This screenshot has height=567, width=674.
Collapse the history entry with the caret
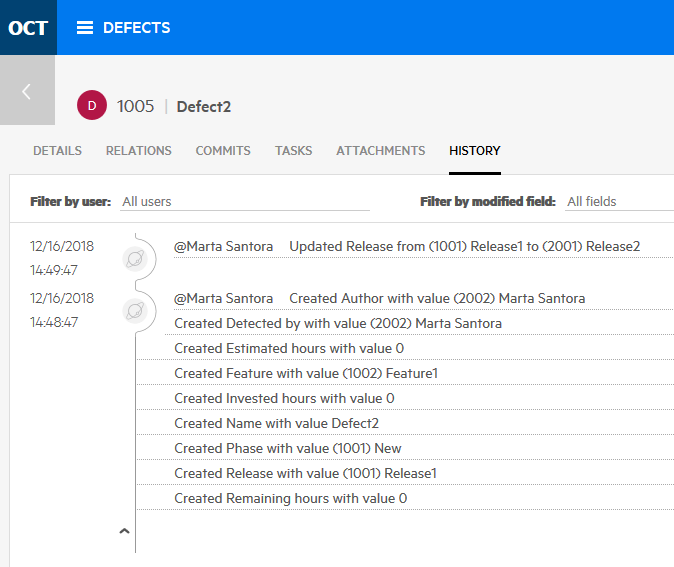point(124,532)
